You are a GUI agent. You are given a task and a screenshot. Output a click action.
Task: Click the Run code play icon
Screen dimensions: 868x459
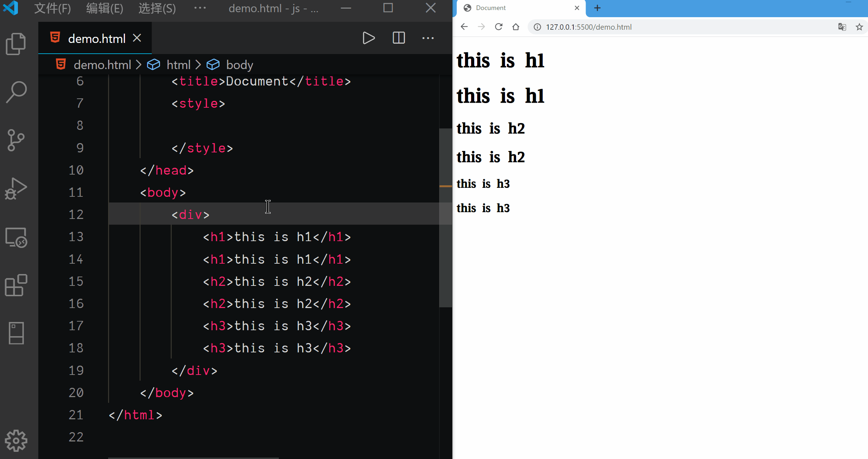click(368, 38)
